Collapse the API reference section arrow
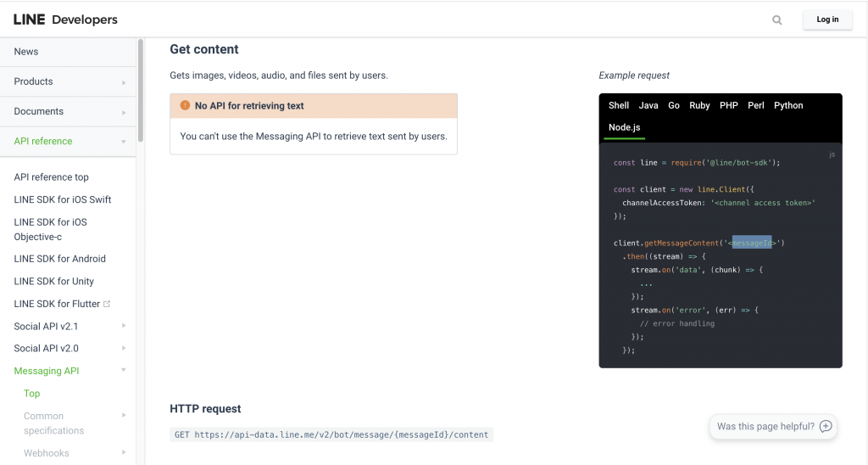Image resolution: width=868 pixels, height=465 pixels. tap(124, 142)
